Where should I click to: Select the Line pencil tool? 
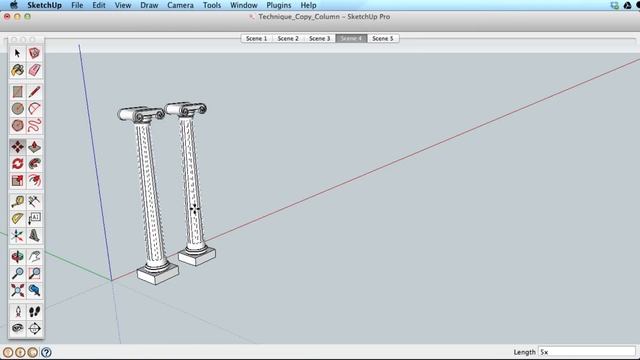[34, 92]
